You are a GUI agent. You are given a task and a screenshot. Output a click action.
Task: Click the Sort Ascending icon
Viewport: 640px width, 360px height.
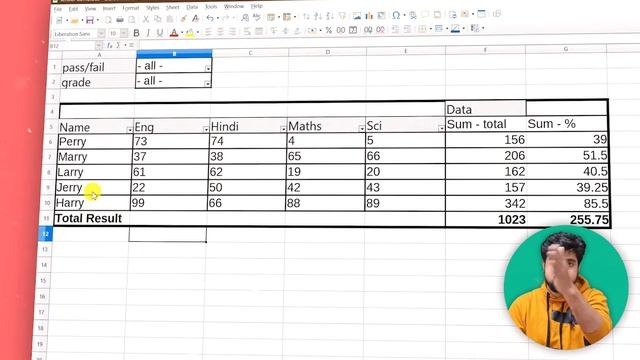pyautogui.click(x=318, y=16)
